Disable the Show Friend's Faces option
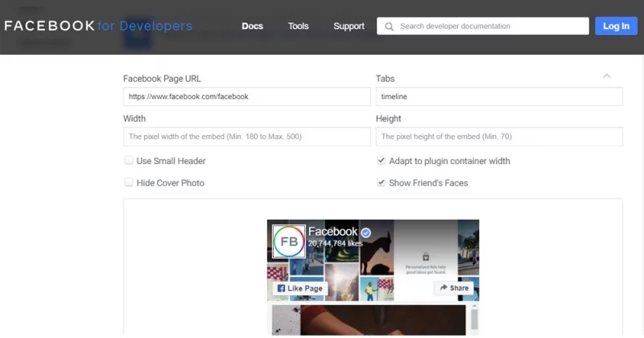The width and height of the screenshot is (644, 338). point(382,183)
